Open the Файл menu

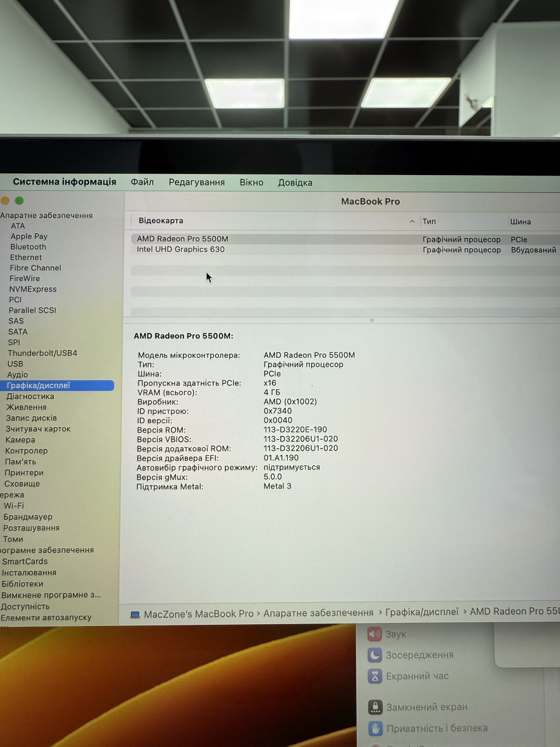142,182
